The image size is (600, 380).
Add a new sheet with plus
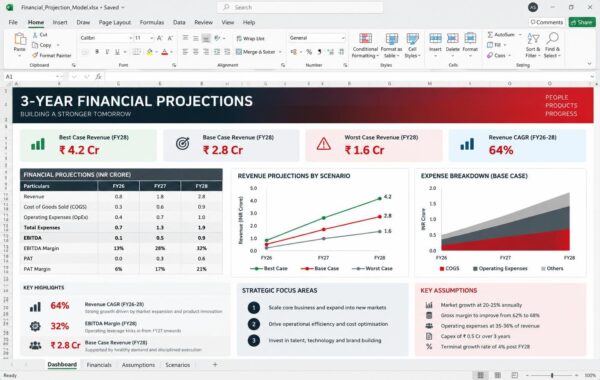click(x=215, y=365)
